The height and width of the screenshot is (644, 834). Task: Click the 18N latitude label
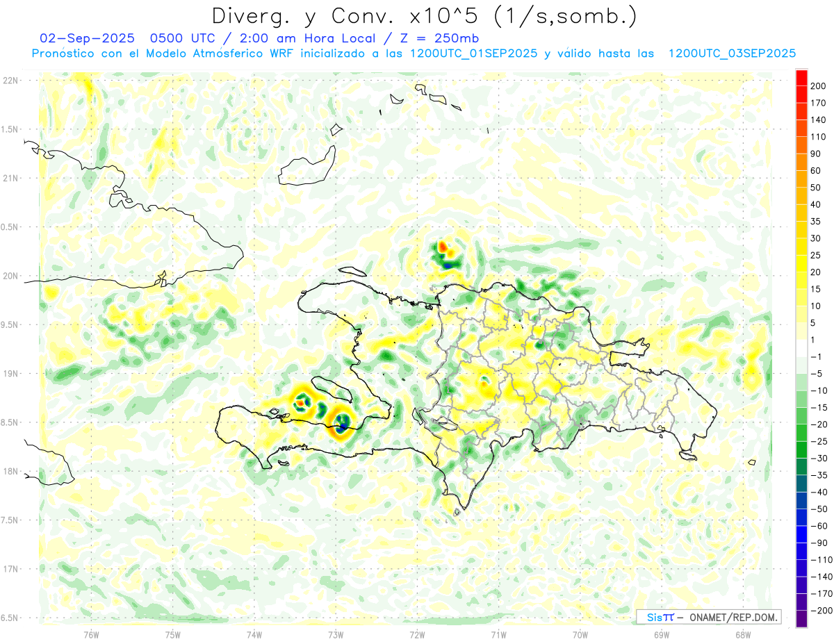10,471
